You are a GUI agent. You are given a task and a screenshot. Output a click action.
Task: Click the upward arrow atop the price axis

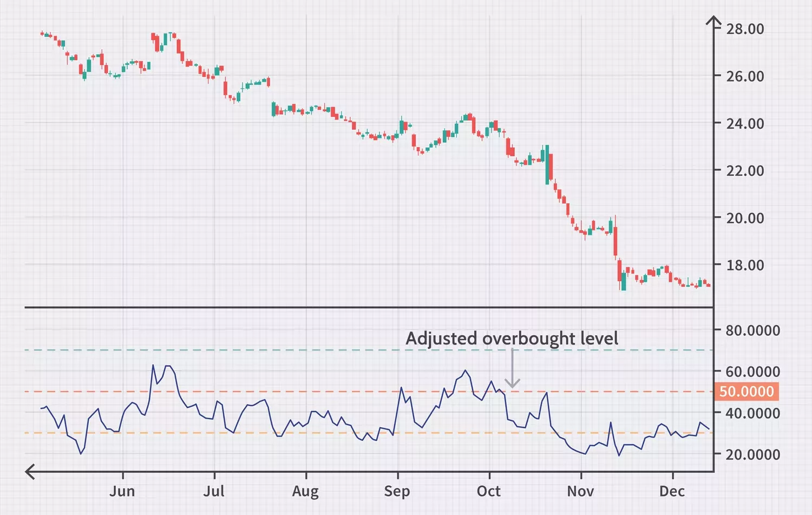713,22
